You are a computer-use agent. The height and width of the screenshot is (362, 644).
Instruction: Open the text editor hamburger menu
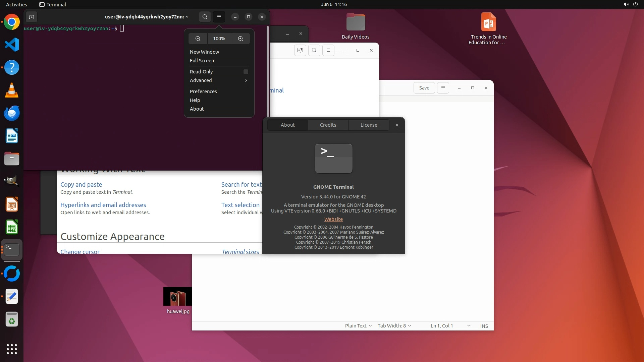443,88
